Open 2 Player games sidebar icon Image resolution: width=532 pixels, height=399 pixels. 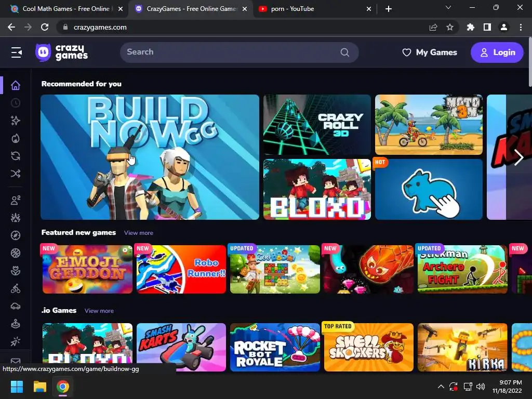click(16, 200)
